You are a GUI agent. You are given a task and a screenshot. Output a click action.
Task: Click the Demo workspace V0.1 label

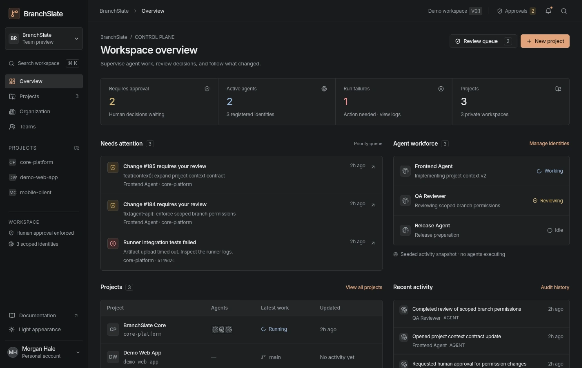coord(455,11)
